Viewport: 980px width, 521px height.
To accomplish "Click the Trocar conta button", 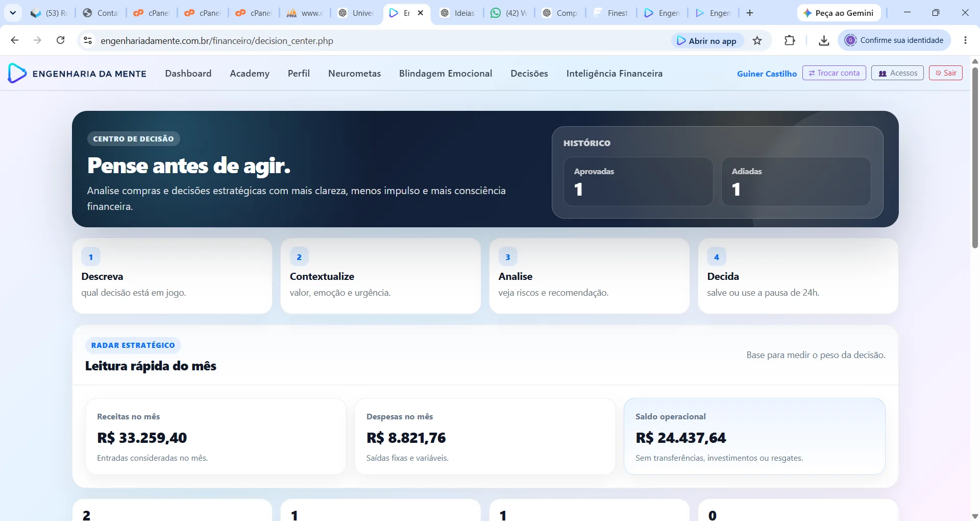I will coord(834,73).
